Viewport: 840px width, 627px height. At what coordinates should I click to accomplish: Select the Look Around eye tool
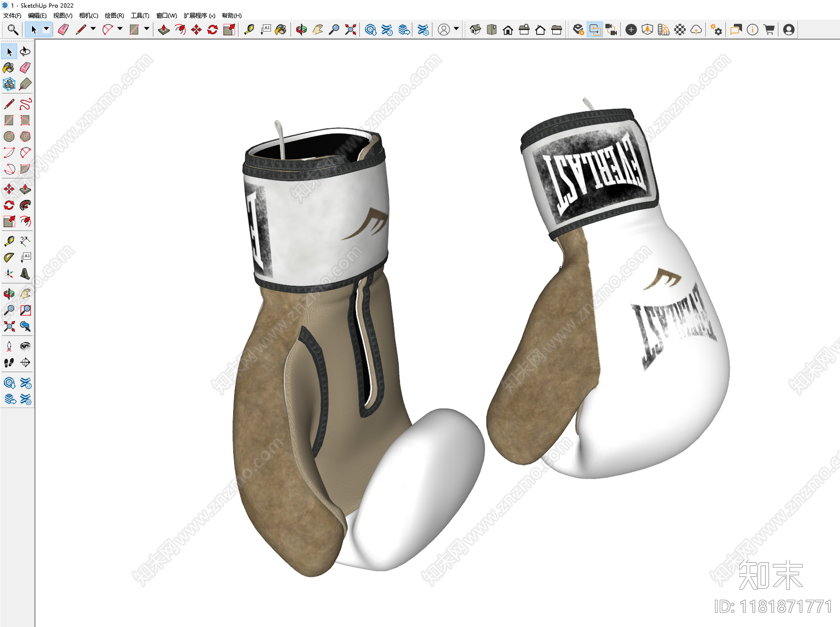pos(25,346)
